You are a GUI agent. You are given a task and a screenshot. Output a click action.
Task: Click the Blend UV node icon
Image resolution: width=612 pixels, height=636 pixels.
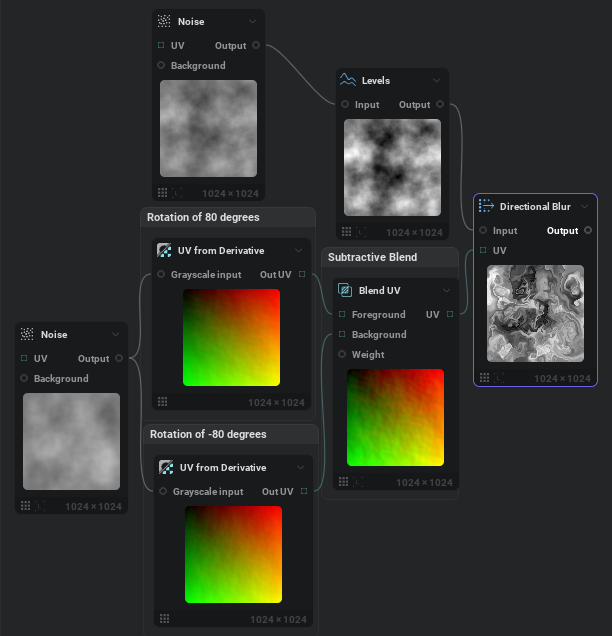[345, 291]
